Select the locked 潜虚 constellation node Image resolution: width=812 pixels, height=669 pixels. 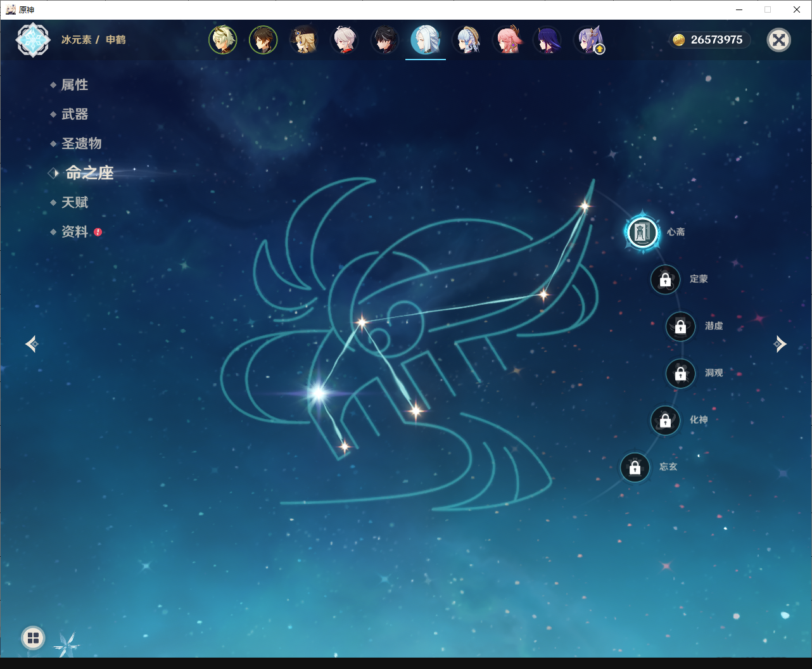680,326
